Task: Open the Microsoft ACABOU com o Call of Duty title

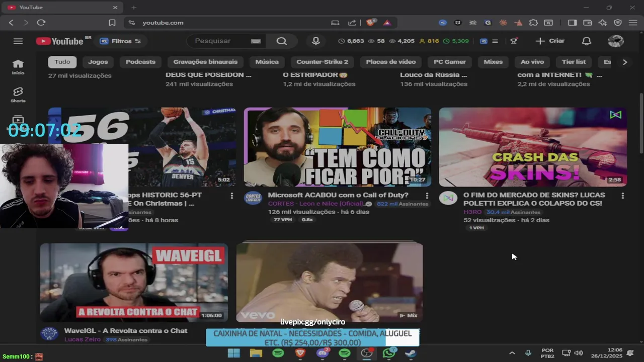Action: (x=338, y=195)
